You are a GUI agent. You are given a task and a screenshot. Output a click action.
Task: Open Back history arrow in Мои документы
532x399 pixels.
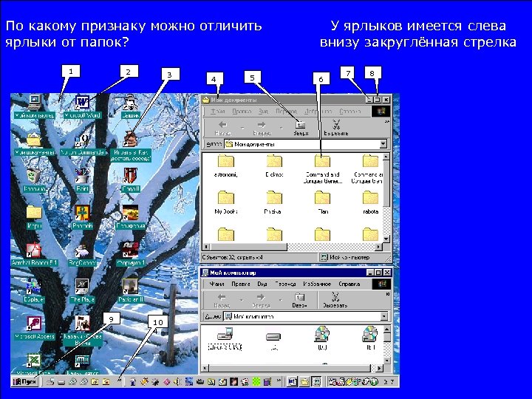(242, 128)
